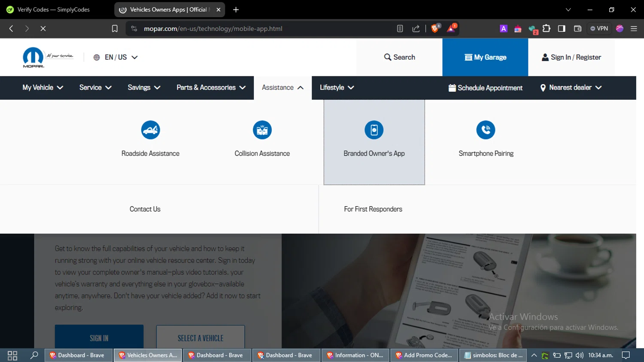Open the Roadside Assistance icon
The width and height of the screenshot is (644, 362).
(150, 130)
